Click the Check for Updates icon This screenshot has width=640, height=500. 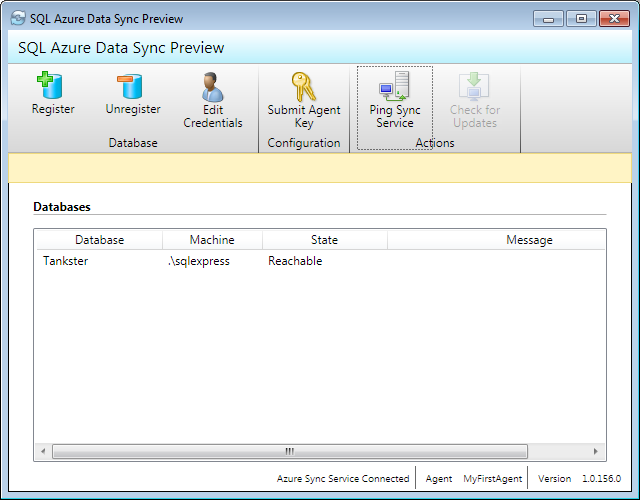[474, 88]
